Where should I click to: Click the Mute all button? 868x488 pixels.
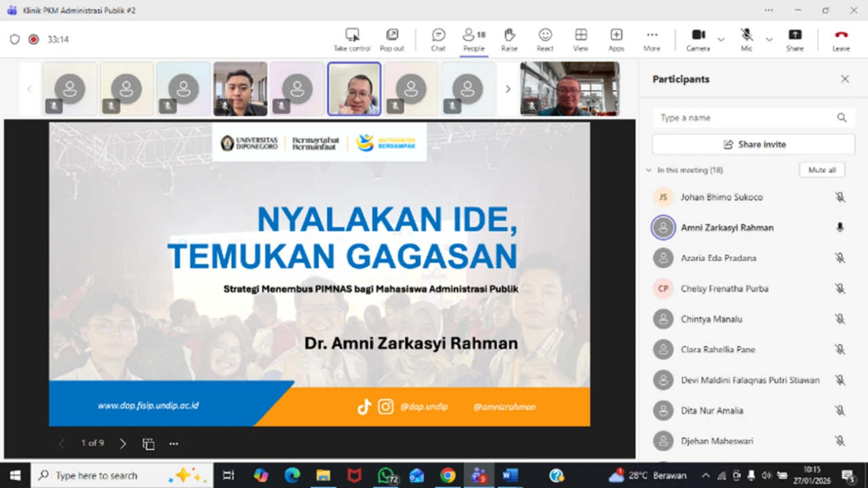822,170
